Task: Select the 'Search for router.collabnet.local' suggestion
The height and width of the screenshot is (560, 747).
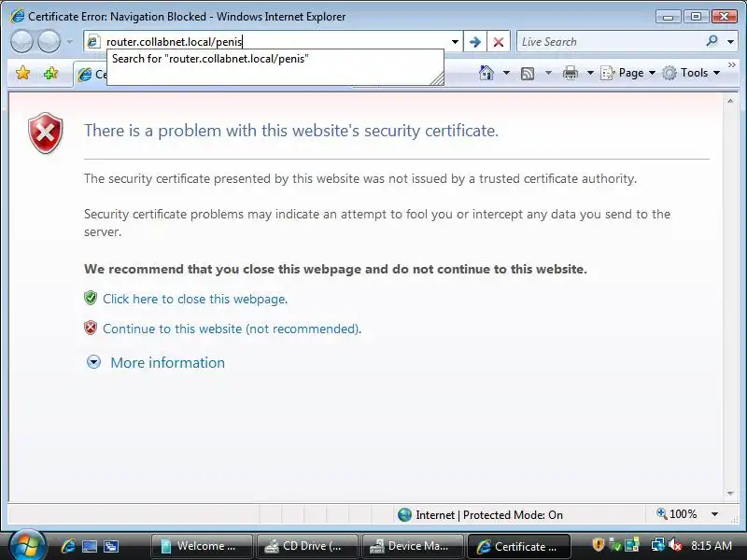Action: click(x=275, y=59)
